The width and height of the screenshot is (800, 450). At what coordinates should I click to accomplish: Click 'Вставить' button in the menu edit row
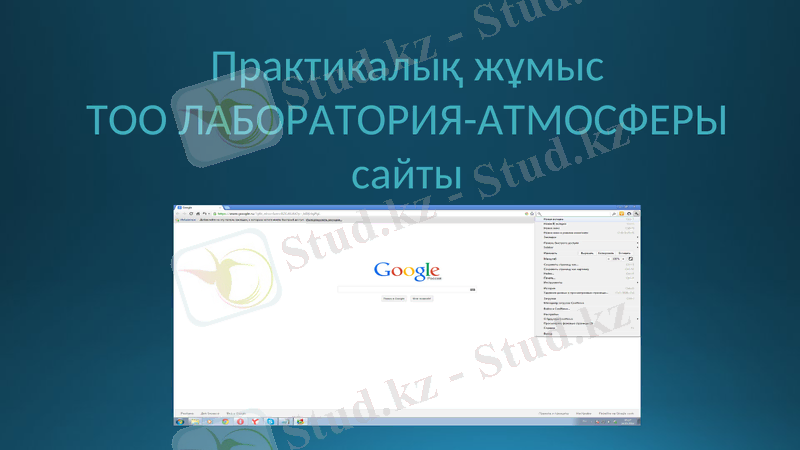click(x=624, y=253)
